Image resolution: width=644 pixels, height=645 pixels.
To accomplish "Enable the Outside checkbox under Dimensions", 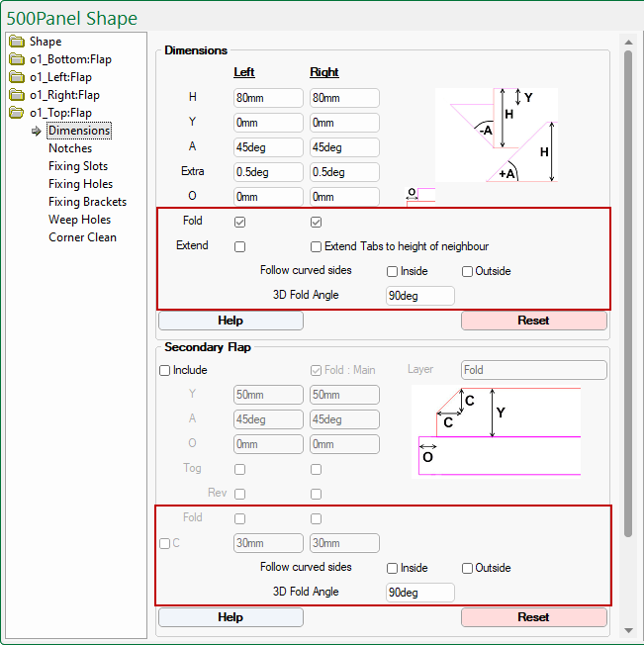I will 468,271.
